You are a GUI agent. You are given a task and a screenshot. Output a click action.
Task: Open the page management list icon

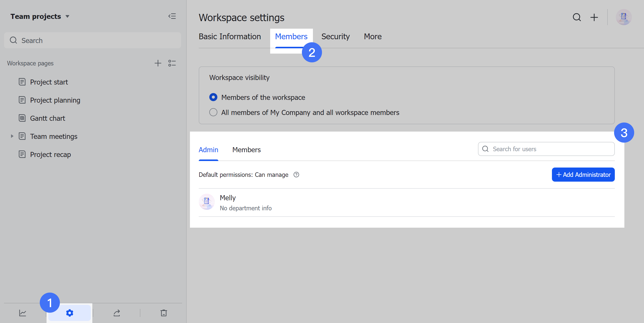(172, 63)
